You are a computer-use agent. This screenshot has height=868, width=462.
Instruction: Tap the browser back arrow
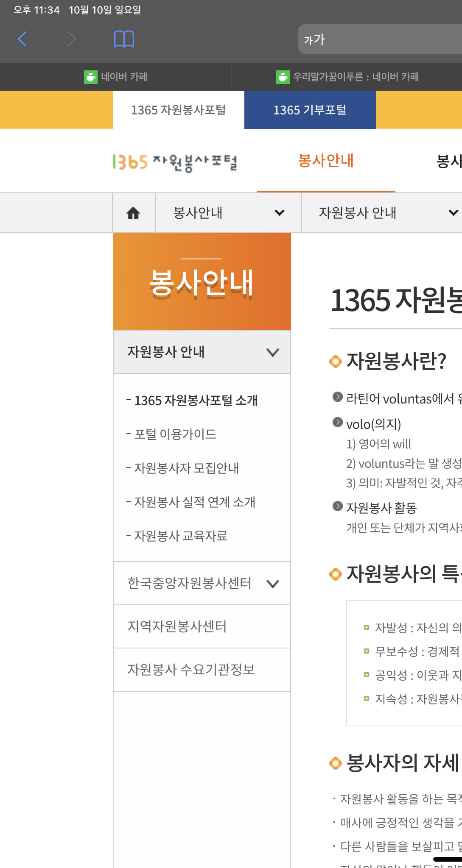tap(22, 39)
